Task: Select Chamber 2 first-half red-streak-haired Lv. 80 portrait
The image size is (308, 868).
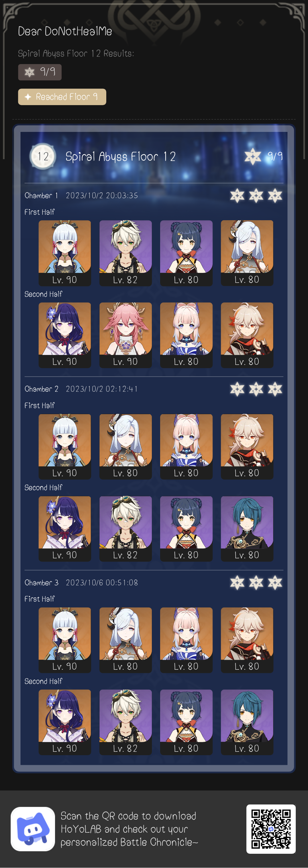Action: coord(247,446)
